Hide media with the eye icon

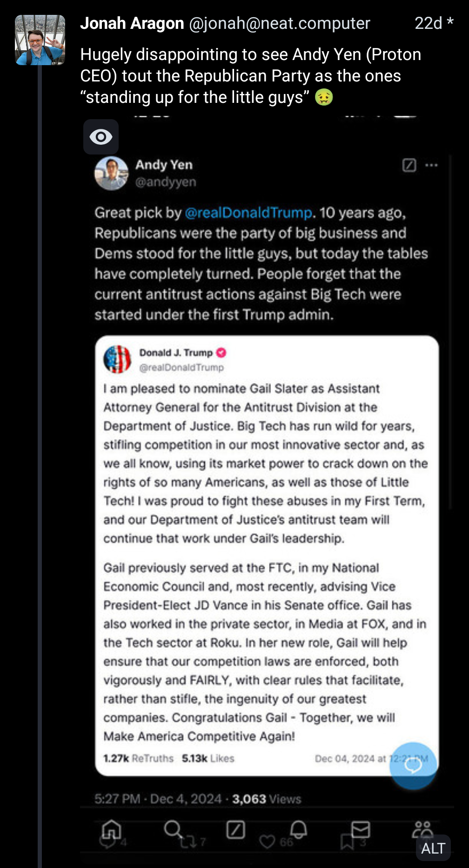[x=100, y=137]
